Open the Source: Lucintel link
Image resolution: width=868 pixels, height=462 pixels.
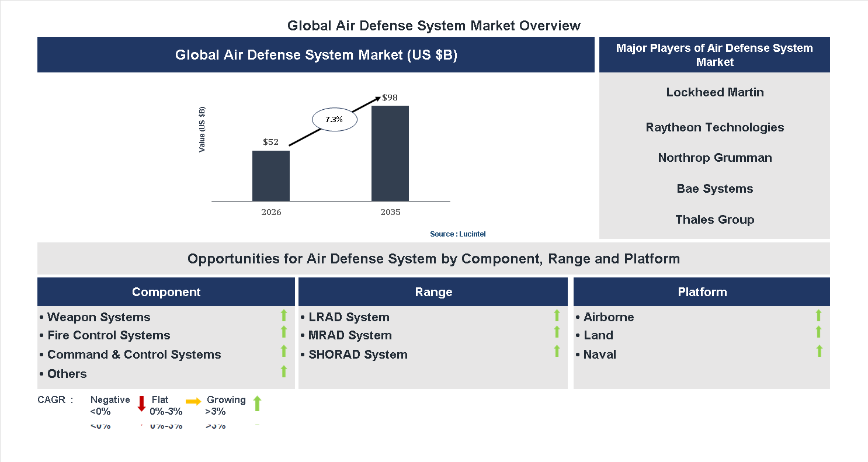click(457, 234)
